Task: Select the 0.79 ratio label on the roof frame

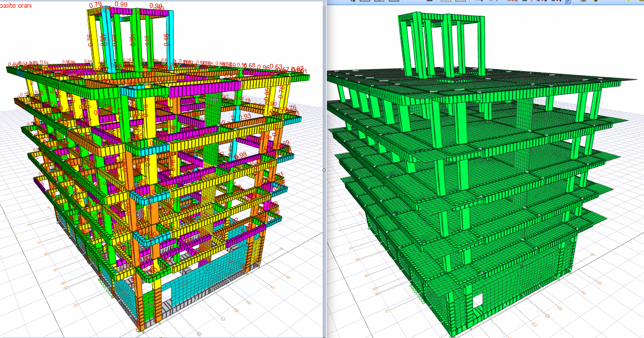Action: click(95, 5)
